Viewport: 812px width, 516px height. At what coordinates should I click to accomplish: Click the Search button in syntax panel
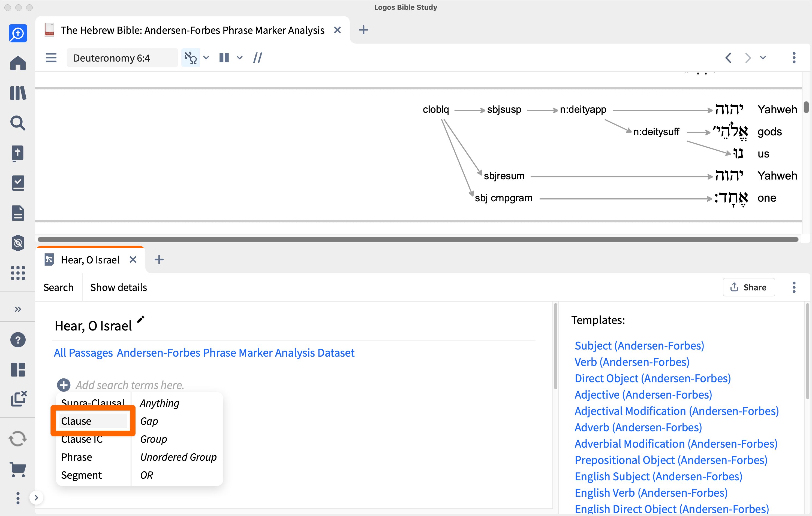pyautogui.click(x=58, y=287)
